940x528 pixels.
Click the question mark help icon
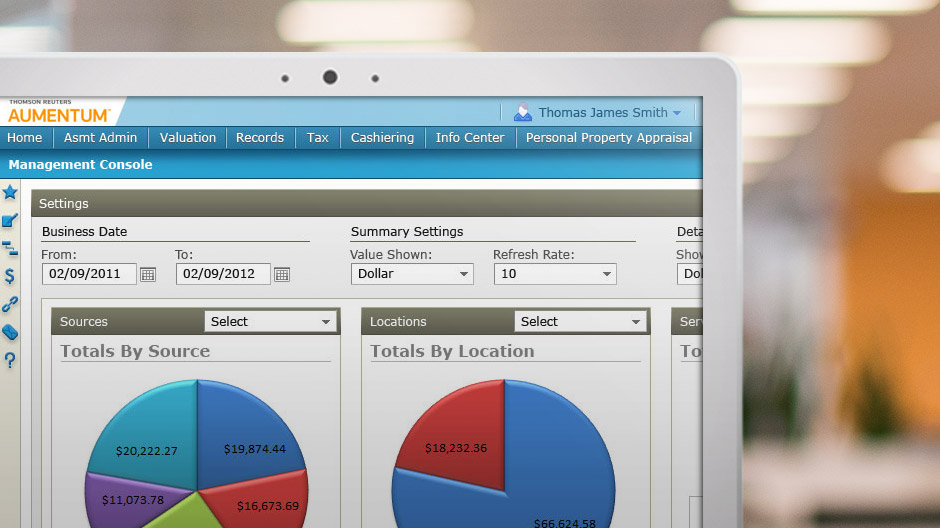[x=10, y=360]
